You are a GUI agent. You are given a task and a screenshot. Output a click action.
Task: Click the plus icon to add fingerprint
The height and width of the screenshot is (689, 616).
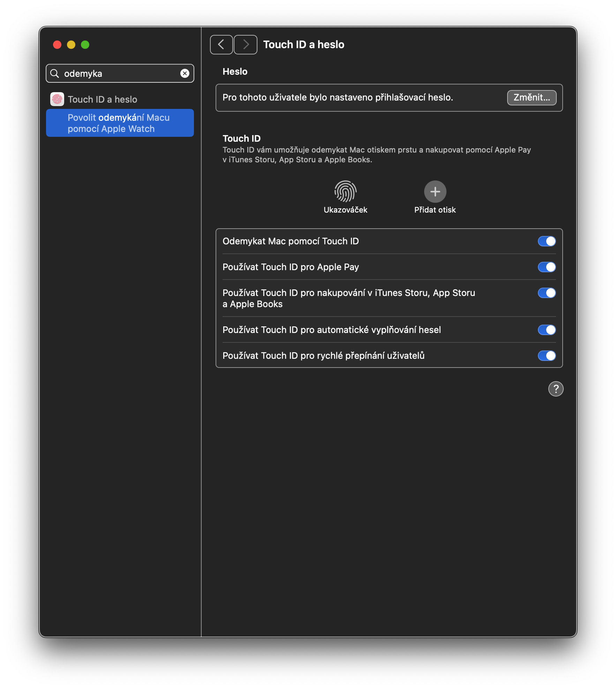click(x=435, y=191)
